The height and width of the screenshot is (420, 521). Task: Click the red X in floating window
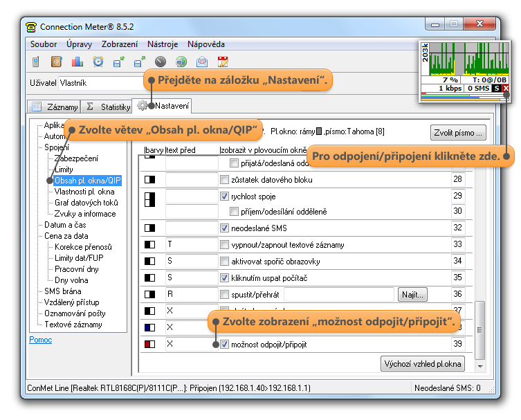(505, 89)
